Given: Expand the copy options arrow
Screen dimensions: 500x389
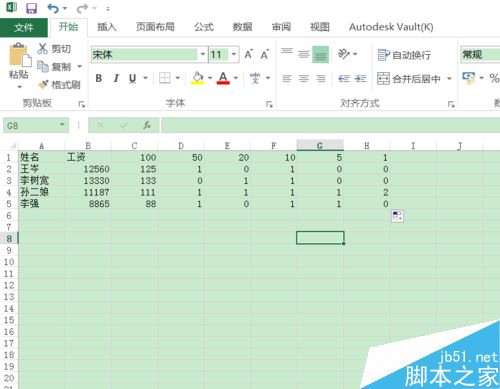Looking at the screenshot, I should point(80,66).
